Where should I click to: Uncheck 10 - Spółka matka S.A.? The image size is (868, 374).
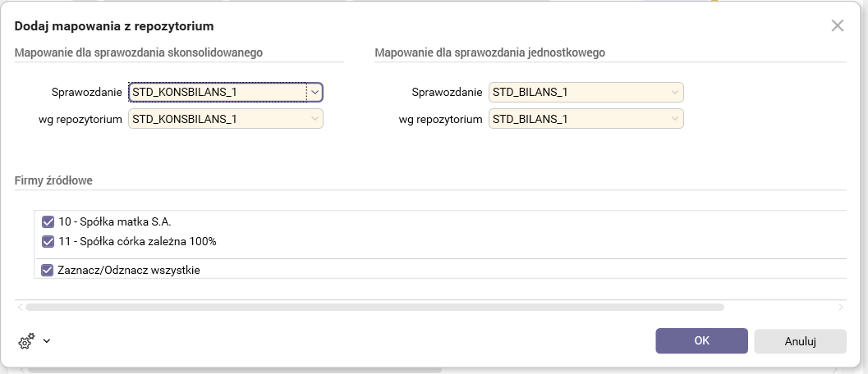click(48, 221)
